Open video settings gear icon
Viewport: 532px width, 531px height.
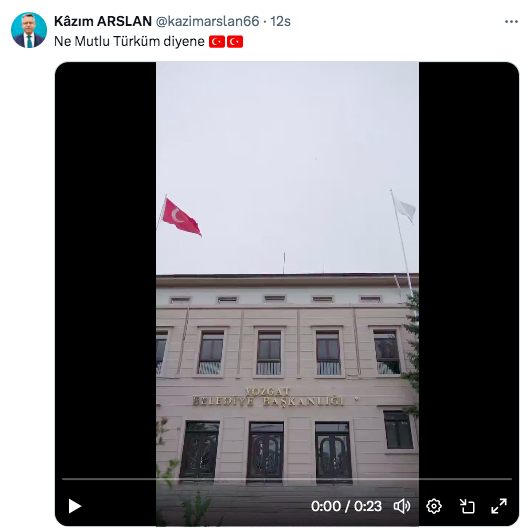click(x=434, y=506)
